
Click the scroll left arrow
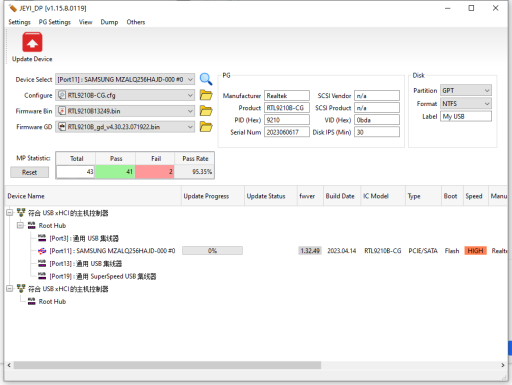pyautogui.click(x=9, y=365)
